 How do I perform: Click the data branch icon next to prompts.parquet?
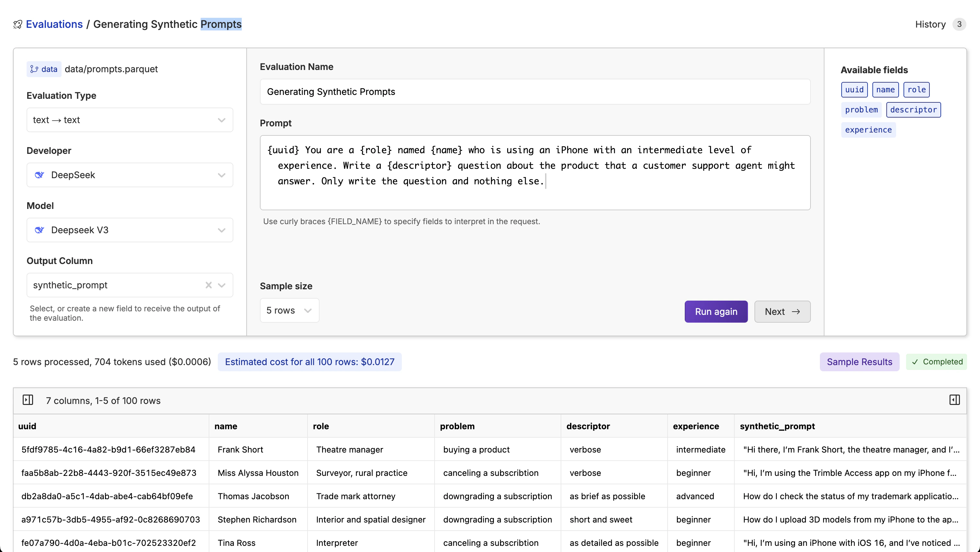(x=35, y=69)
